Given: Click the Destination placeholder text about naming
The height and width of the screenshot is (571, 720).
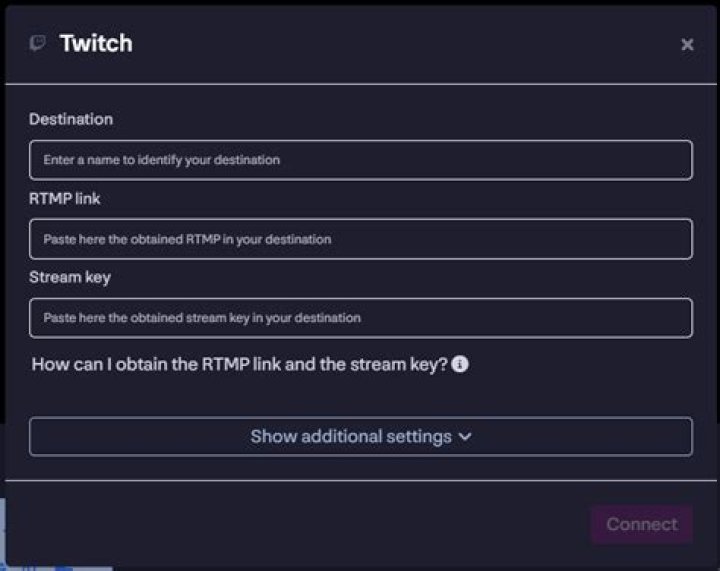Looking at the screenshot, I should pyautogui.click(x=162, y=160).
